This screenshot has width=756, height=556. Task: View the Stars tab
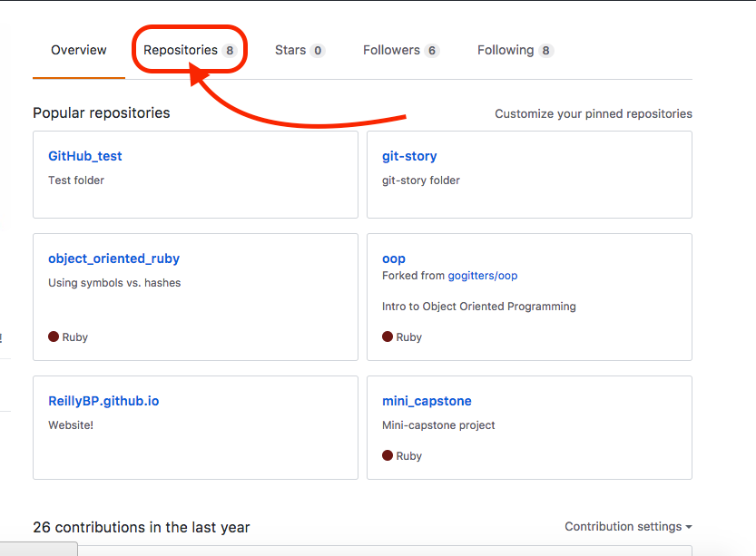coord(290,50)
